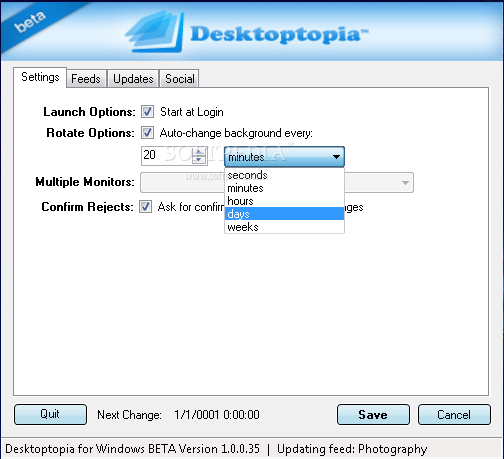The width and height of the screenshot is (504, 459).
Task: Choose seconds from the unit list
Action: tap(284, 175)
